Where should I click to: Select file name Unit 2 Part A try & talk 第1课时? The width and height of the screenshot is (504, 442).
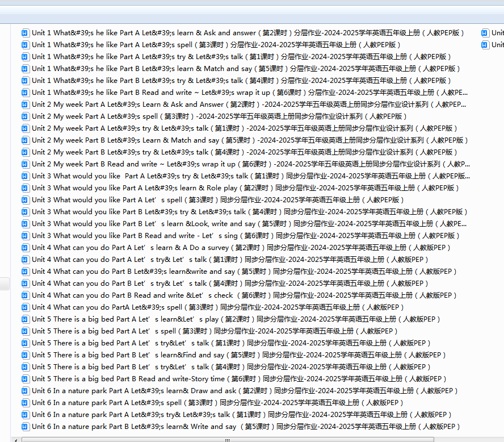(x=244, y=128)
